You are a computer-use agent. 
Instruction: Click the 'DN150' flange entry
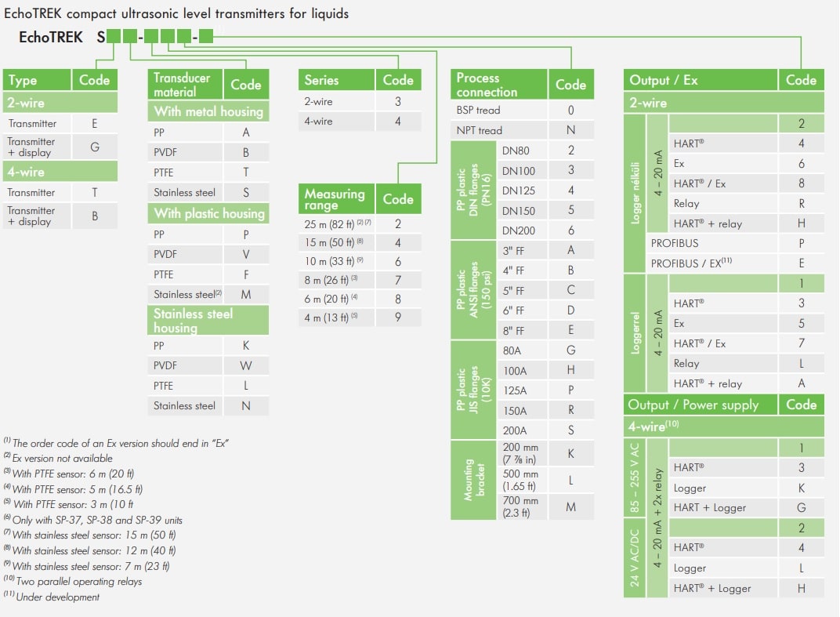click(x=545, y=211)
